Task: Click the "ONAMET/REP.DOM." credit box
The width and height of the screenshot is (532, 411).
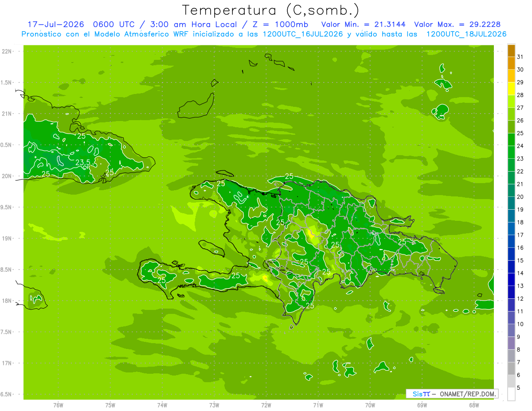Action: (452, 394)
